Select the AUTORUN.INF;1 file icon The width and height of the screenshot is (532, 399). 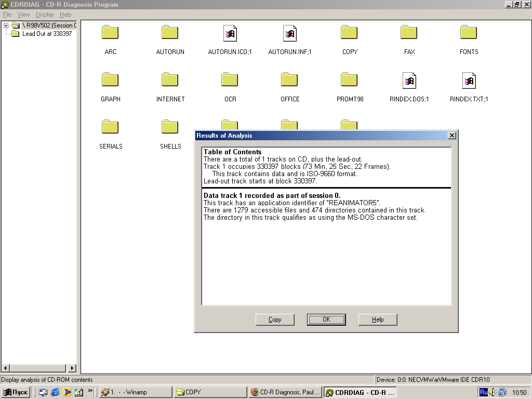289,33
